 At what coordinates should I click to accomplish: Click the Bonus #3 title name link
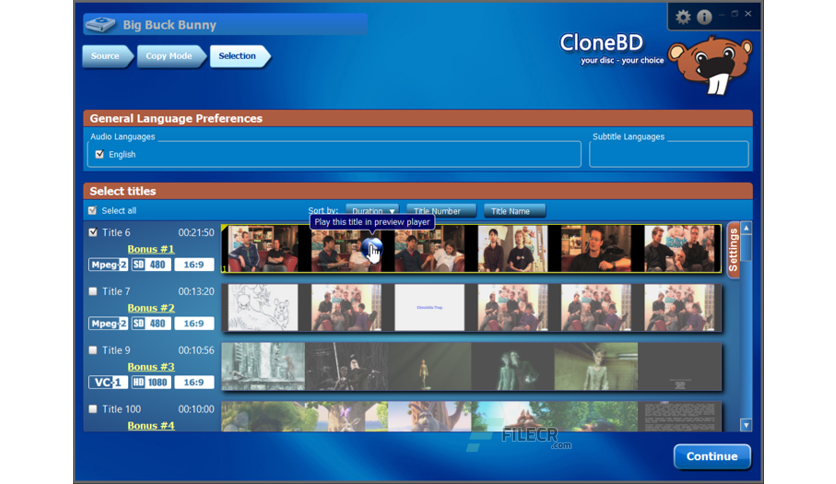pyautogui.click(x=151, y=367)
